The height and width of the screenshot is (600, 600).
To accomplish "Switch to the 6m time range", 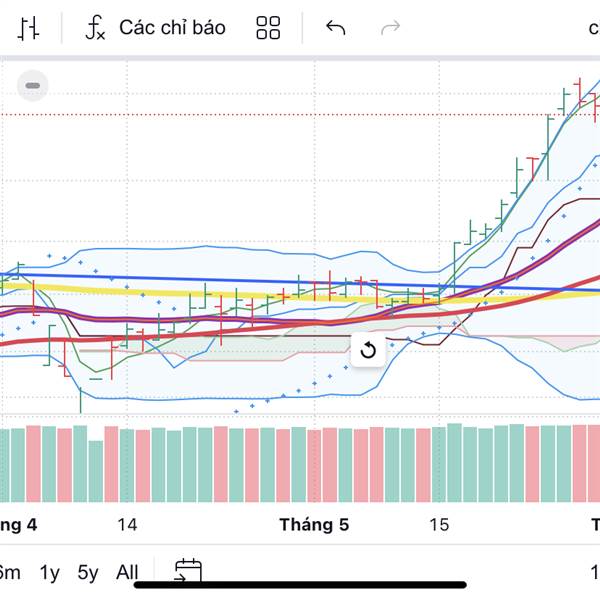I will click(x=9, y=573).
